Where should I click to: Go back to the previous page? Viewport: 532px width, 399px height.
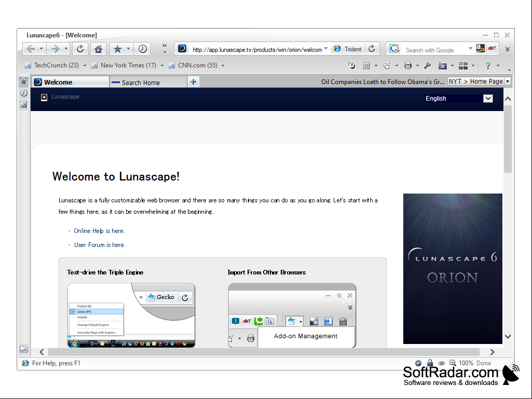pyautogui.click(x=31, y=49)
